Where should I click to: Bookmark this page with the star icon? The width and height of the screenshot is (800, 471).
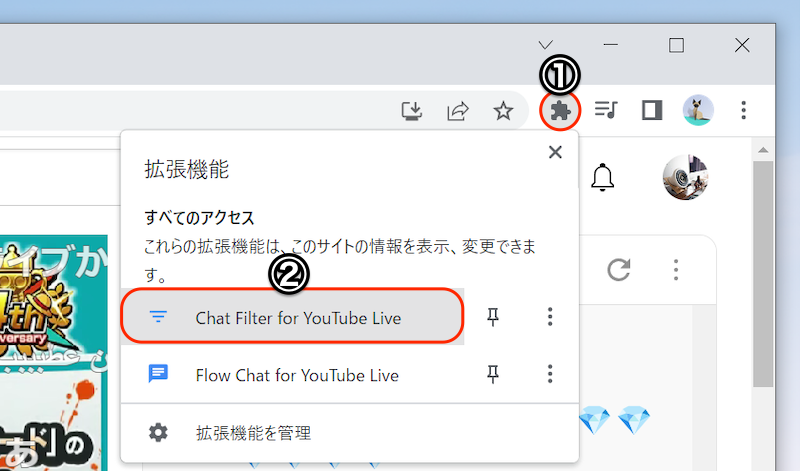(503, 110)
